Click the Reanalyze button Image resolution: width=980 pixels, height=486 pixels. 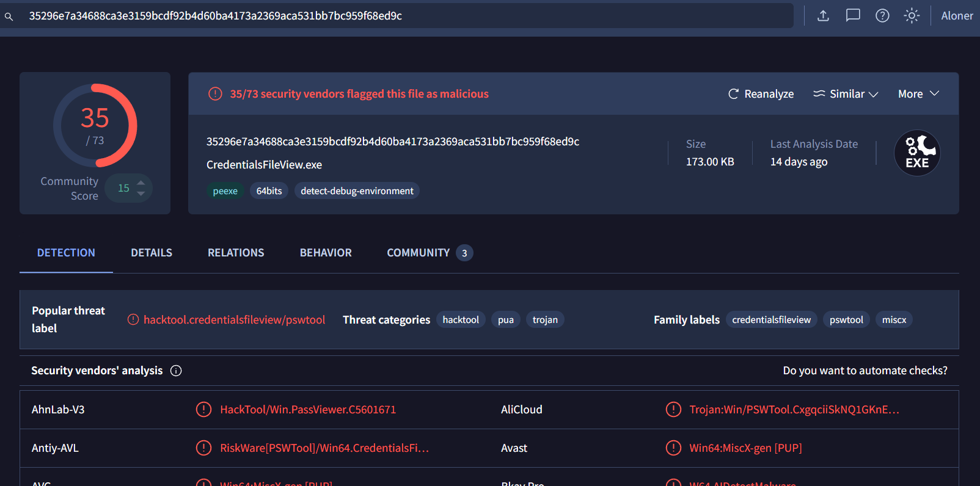[761, 94]
